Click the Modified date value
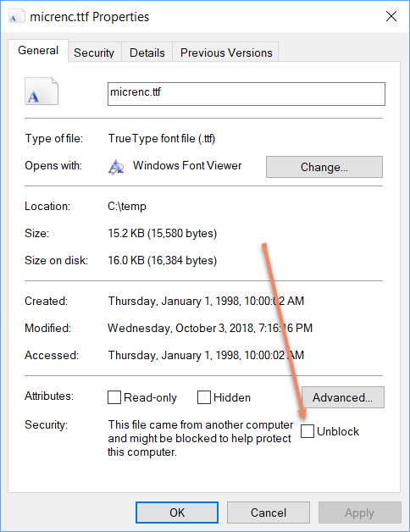The image size is (410, 532). [210, 328]
